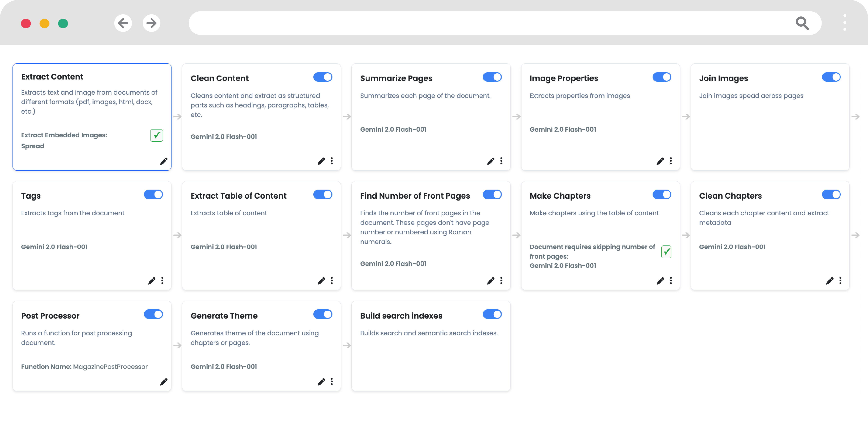Toggle off the Image Properties switch

(662, 77)
